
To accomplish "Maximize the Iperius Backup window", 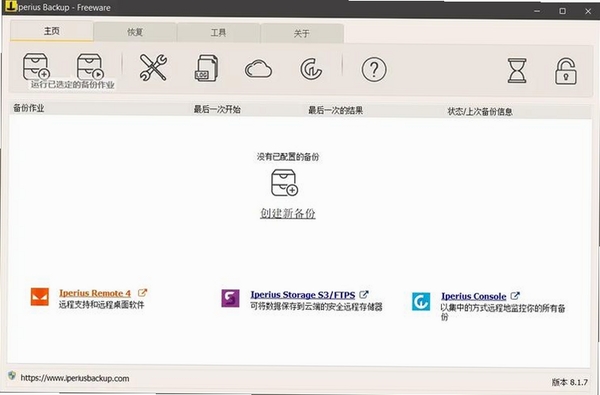I will 562,11.
